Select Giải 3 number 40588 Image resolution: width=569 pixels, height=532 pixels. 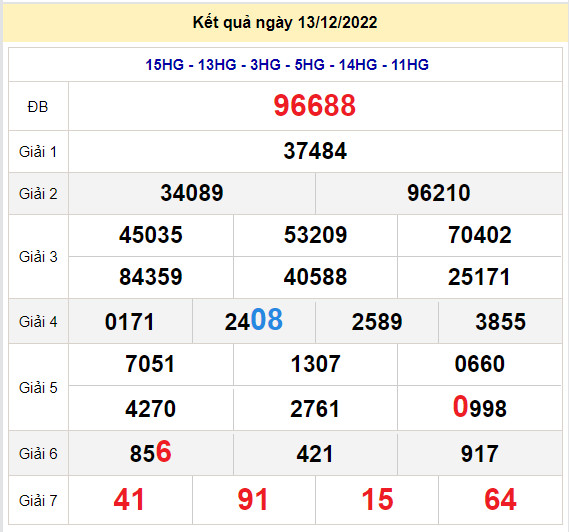pyautogui.click(x=315, y=277)
